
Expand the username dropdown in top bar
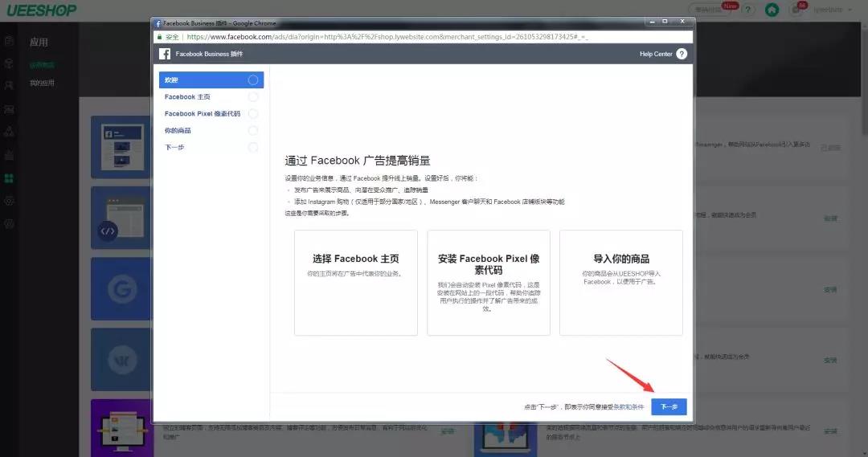[832, 10]
